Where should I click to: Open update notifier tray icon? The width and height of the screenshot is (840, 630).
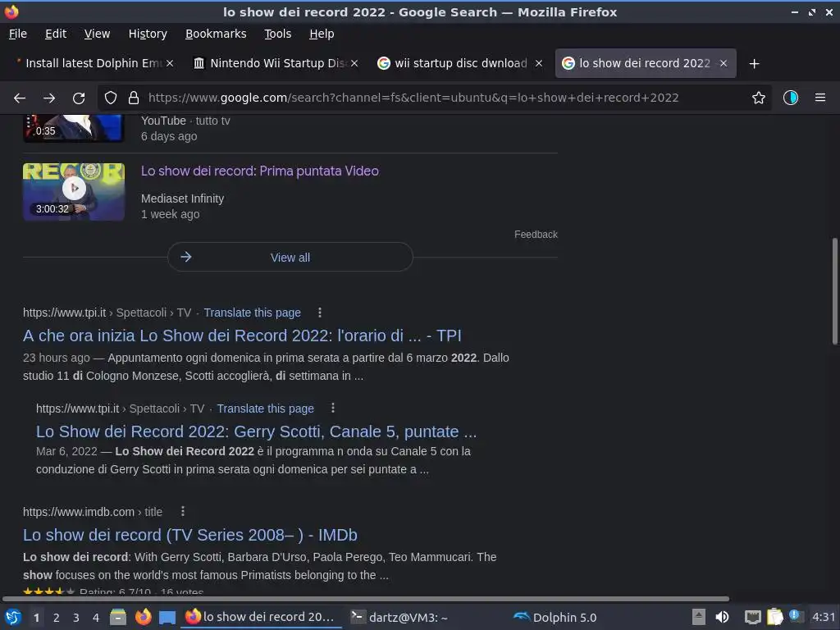(x=796, y=616)
